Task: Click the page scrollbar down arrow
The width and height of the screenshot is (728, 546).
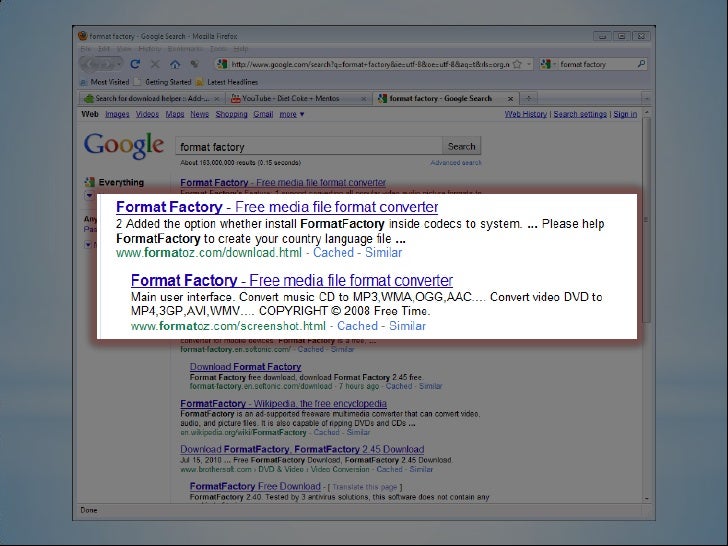Action: tap(646, 499)
